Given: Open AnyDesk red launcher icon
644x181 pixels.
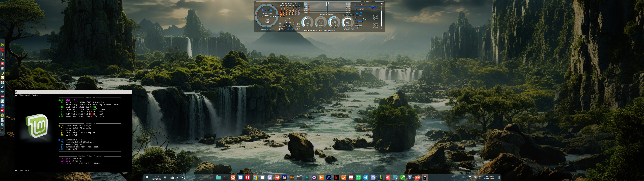Looking at the screenshot, I should tap(388, 177).
